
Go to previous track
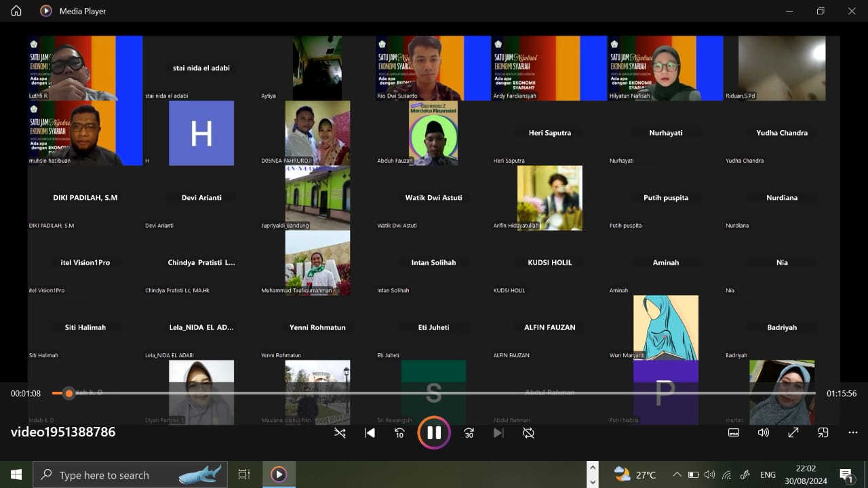(370, 433)
